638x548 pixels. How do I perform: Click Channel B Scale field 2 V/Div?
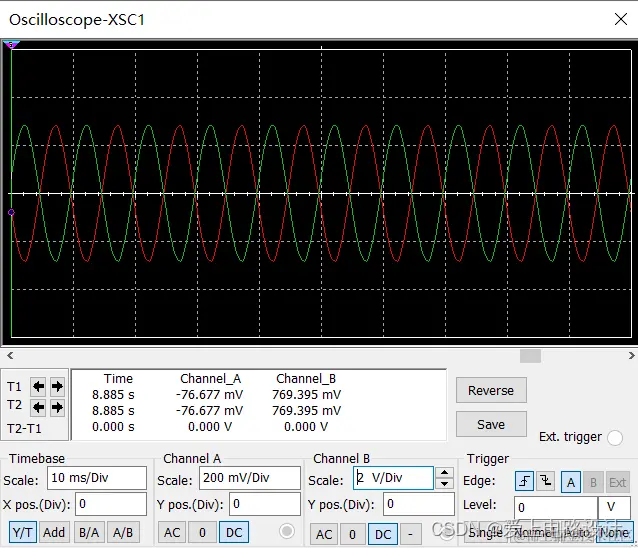[393, 478]
